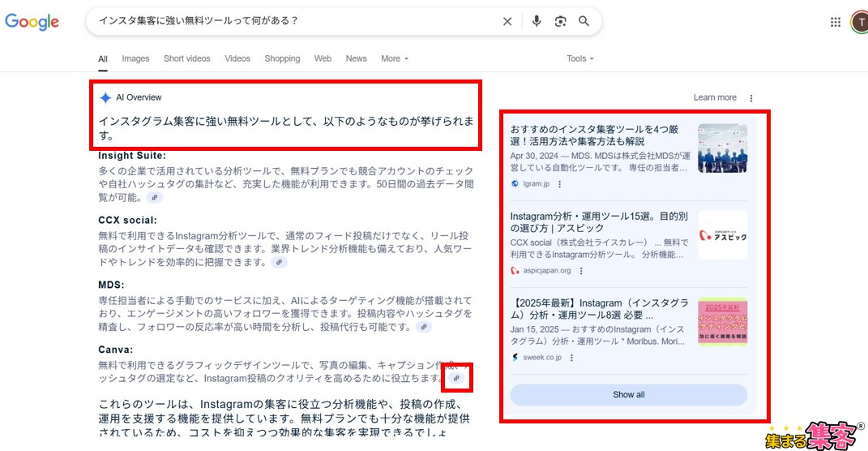Open AI Overview more options dots

point(751,98)
